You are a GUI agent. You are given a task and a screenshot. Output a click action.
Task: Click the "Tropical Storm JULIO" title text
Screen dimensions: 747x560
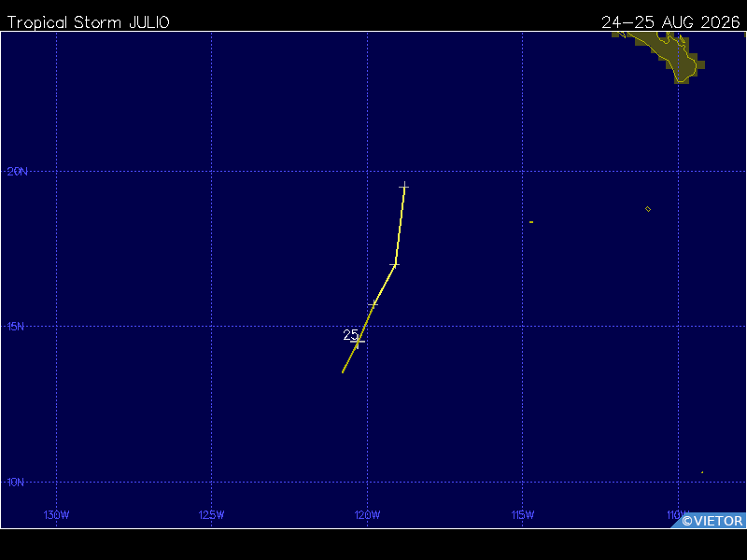coord(88,22)
